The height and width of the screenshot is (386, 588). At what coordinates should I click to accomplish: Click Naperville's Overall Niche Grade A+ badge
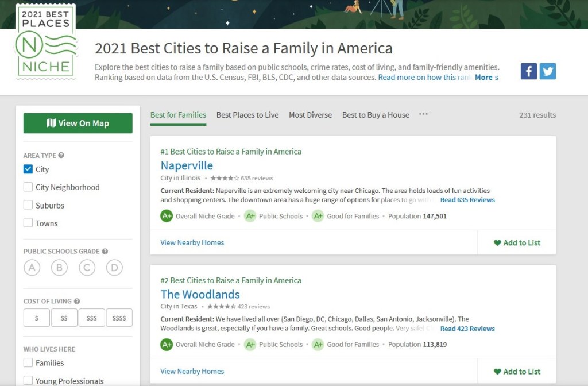point(167,216)
